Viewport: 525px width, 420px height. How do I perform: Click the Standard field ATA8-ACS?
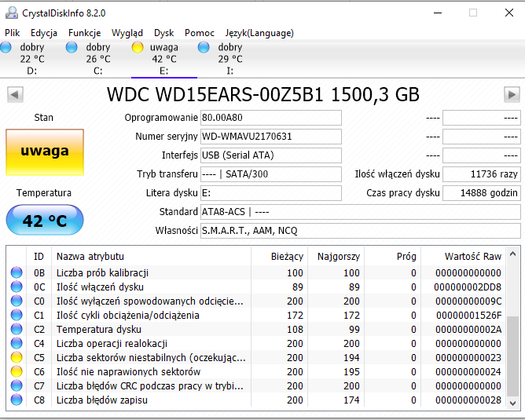(x=361, y=212)
